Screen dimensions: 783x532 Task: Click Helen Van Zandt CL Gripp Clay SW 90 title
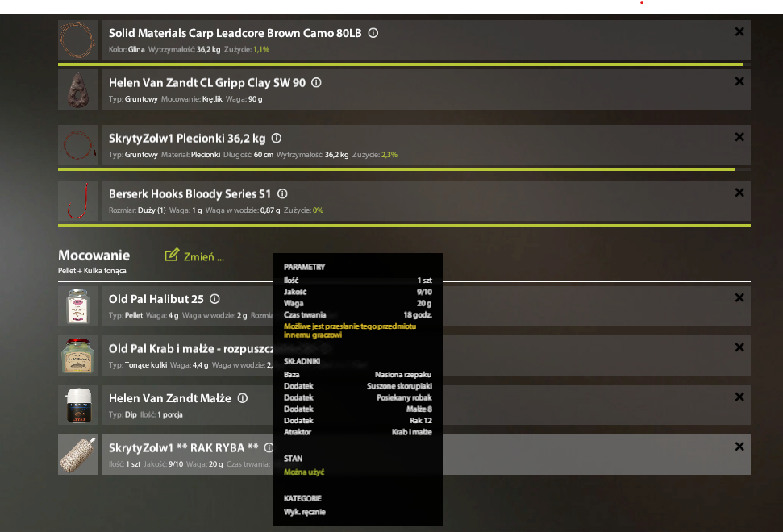click(x=207, y=83)
